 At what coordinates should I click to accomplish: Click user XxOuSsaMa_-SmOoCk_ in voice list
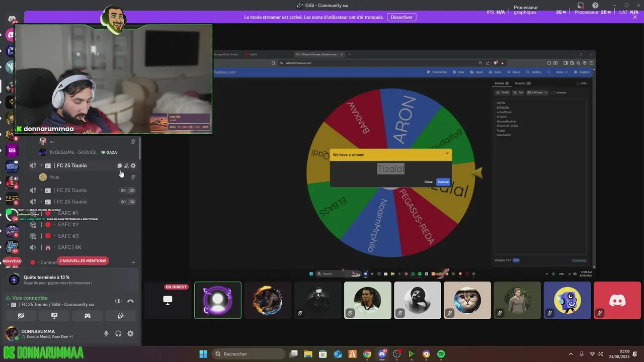coord(74,152)
